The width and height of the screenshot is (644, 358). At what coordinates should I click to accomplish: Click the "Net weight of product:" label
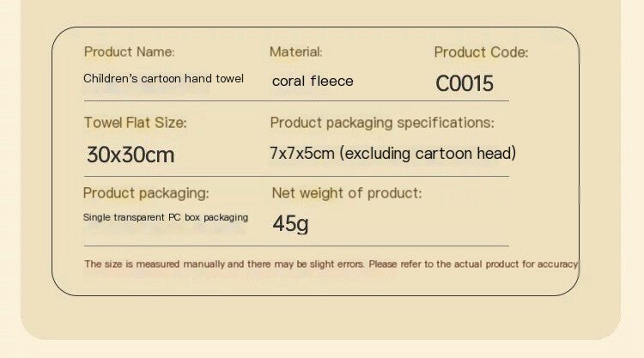click(x=347, y=193)
